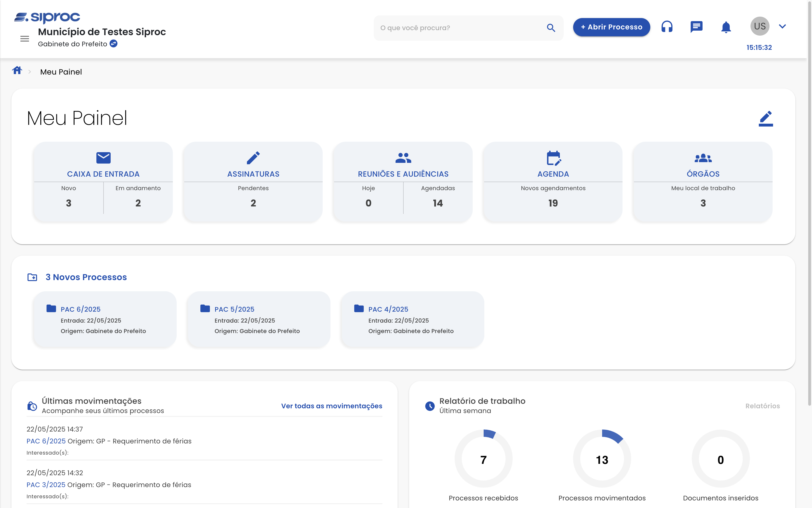This screenshot has width=812, height=508.
Task: Open PAC 3/2025 in latest movements list
Action: tap(46, 485)
